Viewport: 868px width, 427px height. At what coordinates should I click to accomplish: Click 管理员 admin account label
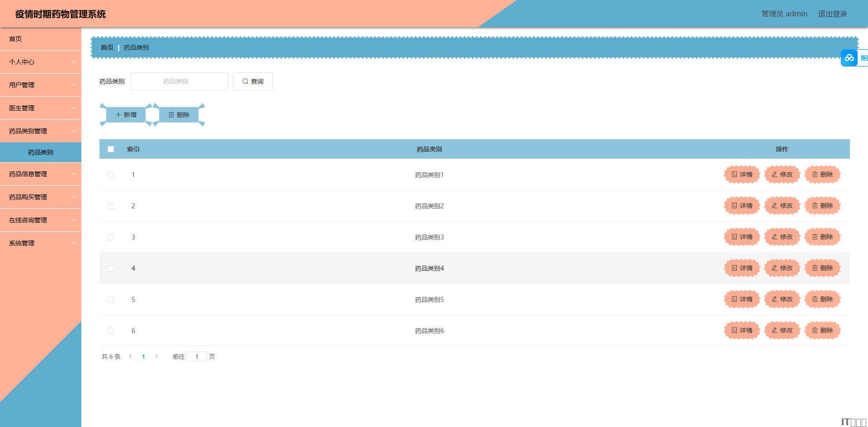coord(784,14)
